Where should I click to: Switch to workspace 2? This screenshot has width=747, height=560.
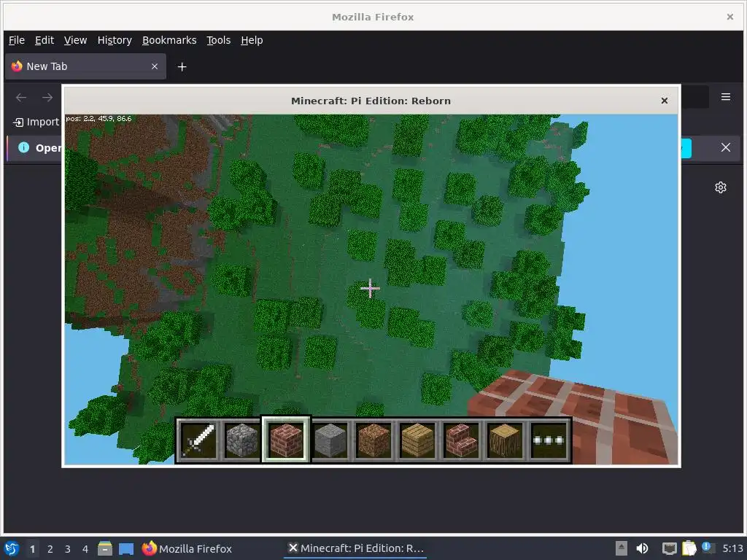click(x=50, y=549)
